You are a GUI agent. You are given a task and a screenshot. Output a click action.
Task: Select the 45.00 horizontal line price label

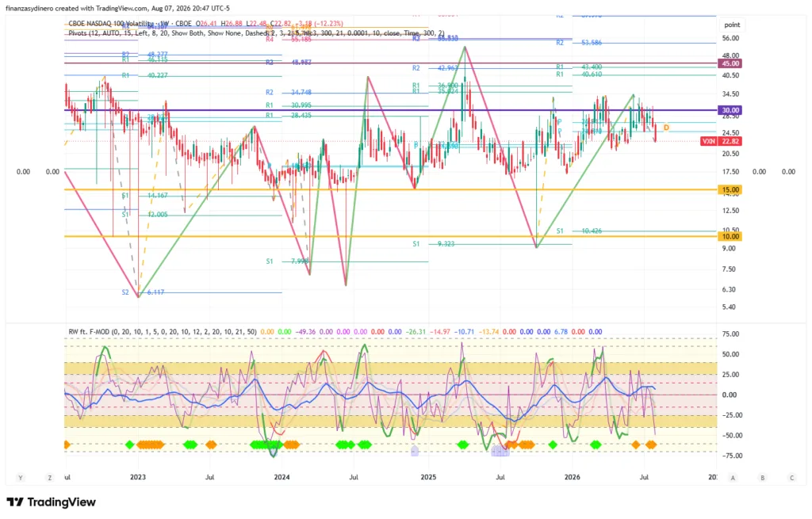pyautogui.click(x=730, y=63)
